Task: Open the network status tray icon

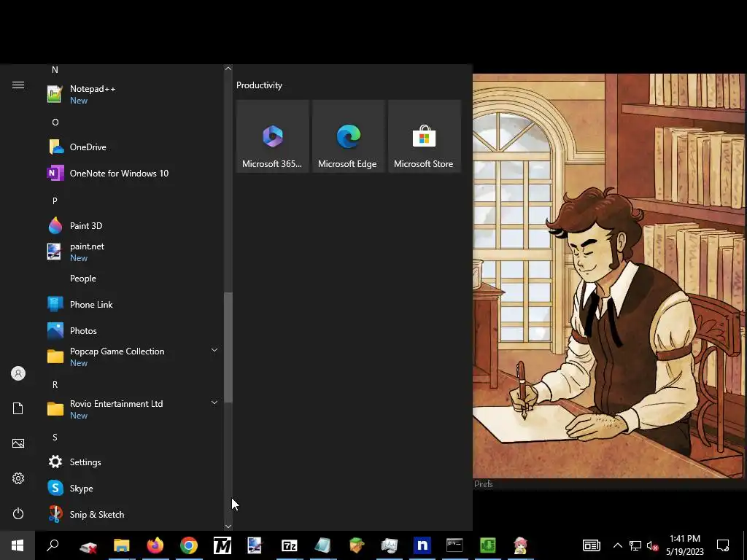Action: tap(635, 545)
